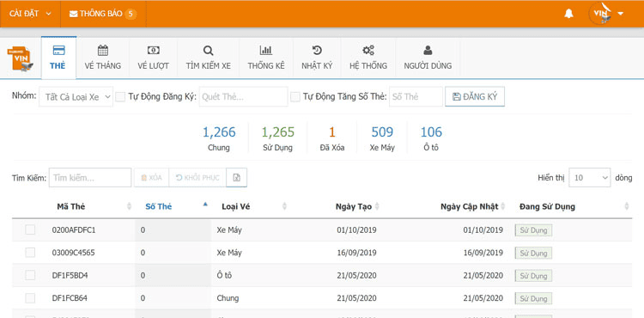This screenshot has width=644, height=318.
Task: Check the row DF1FCB64 checkbox
Action: [x=30, y=298]
